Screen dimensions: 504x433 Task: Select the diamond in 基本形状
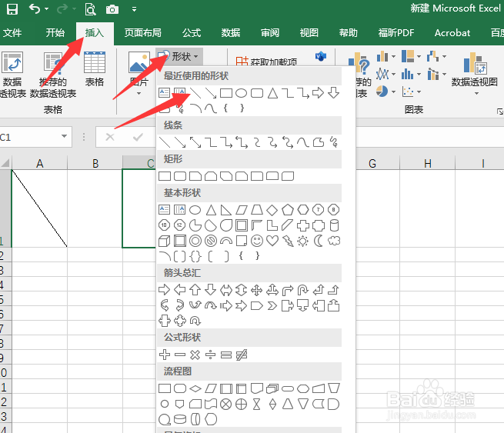(x=272, y=210)
